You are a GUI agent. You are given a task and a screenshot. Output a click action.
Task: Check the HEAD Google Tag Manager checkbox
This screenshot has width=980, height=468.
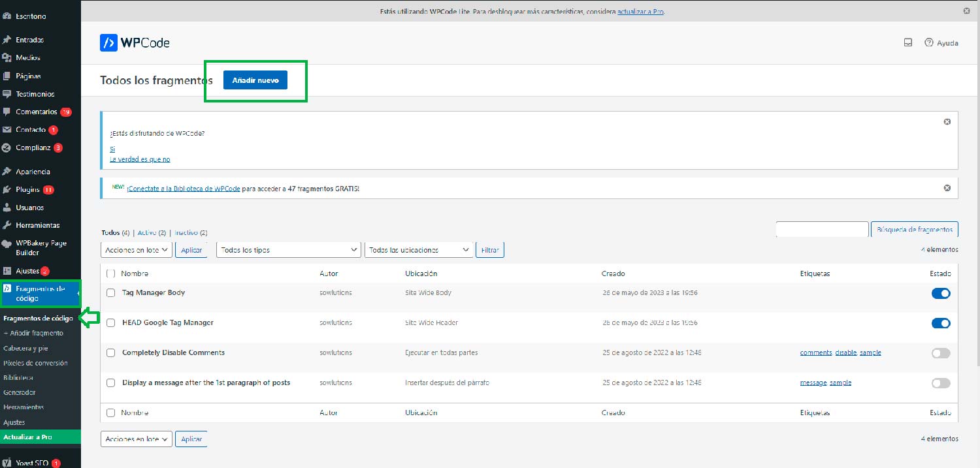pos(111,323)
